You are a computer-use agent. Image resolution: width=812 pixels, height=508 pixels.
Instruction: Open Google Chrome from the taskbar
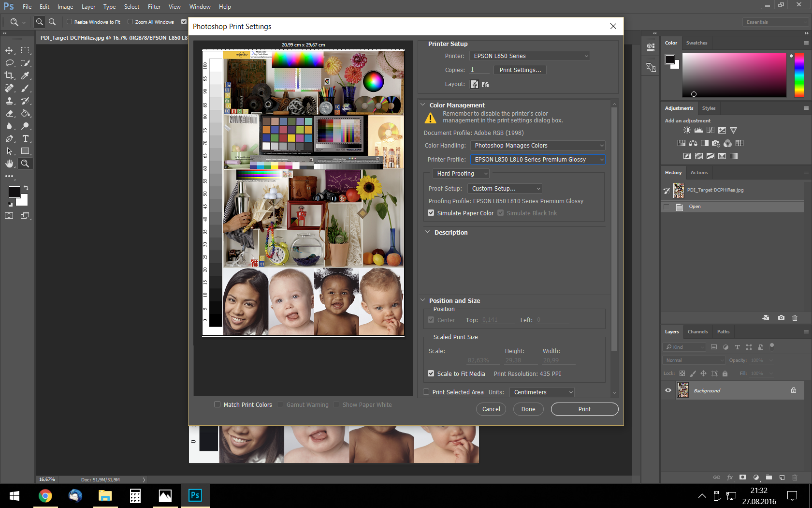point(45,495)
